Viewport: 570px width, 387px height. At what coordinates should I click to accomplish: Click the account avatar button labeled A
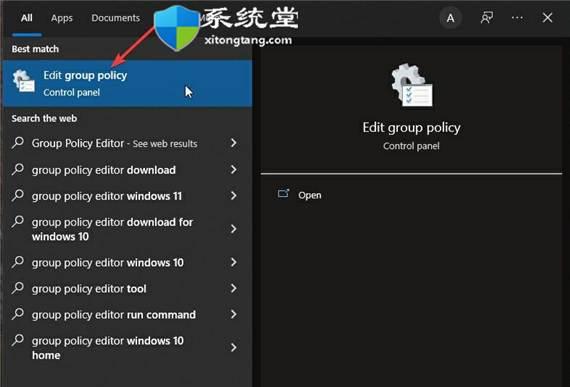pyautogui.click(x=450, y=18)
